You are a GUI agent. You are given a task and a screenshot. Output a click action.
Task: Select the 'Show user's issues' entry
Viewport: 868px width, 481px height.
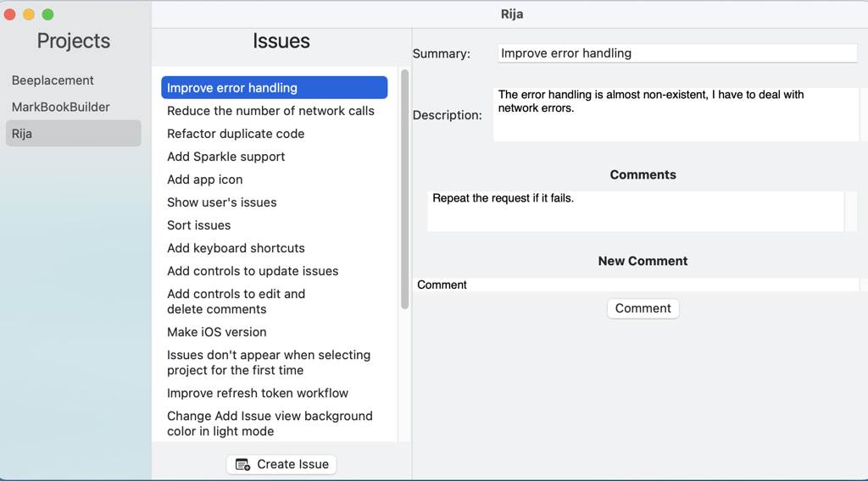222,202
